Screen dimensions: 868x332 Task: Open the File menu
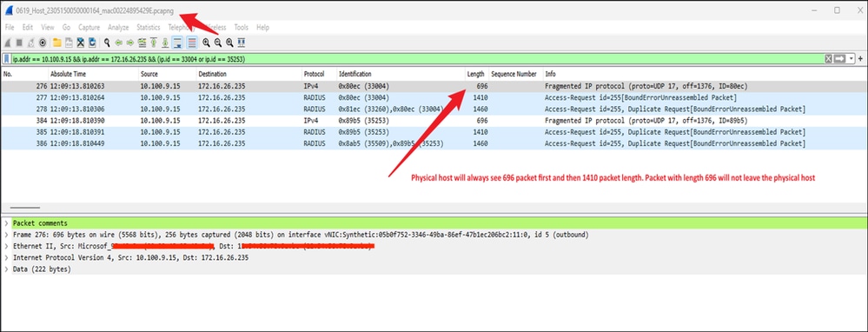pyautogui.click(x=10, y=27)
